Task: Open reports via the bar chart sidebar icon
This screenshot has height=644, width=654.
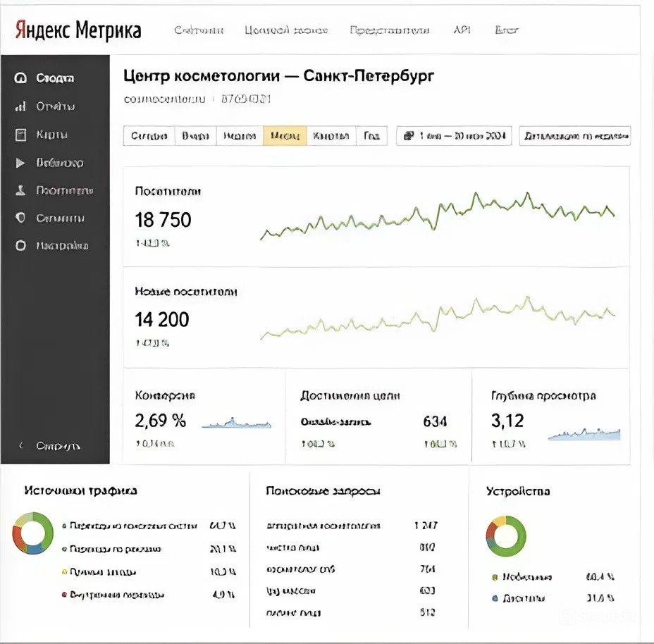Action: point(20,106)
